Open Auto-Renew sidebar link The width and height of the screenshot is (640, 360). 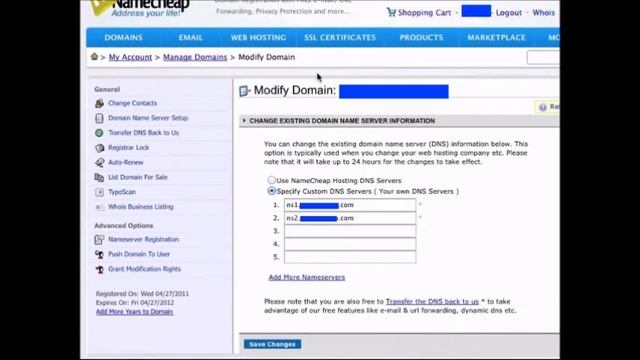click(x=126, y=162)
